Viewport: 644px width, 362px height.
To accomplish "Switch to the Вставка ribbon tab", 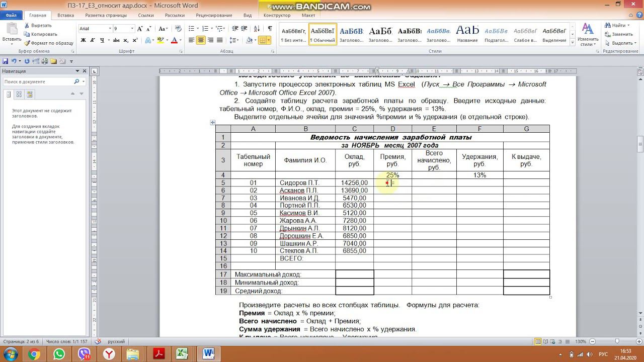I will click(65, 16).
